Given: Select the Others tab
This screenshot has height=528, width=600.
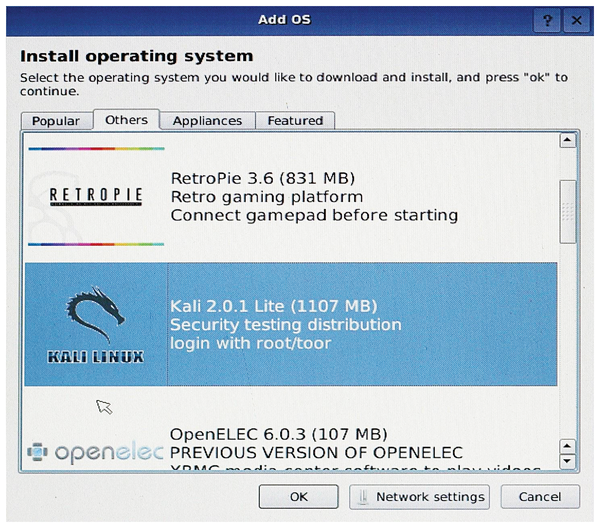Looking at the screenshot, I should 126,120.
